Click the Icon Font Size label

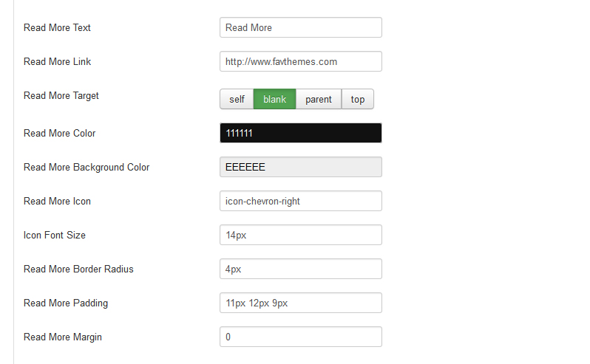tap(55, 235)
